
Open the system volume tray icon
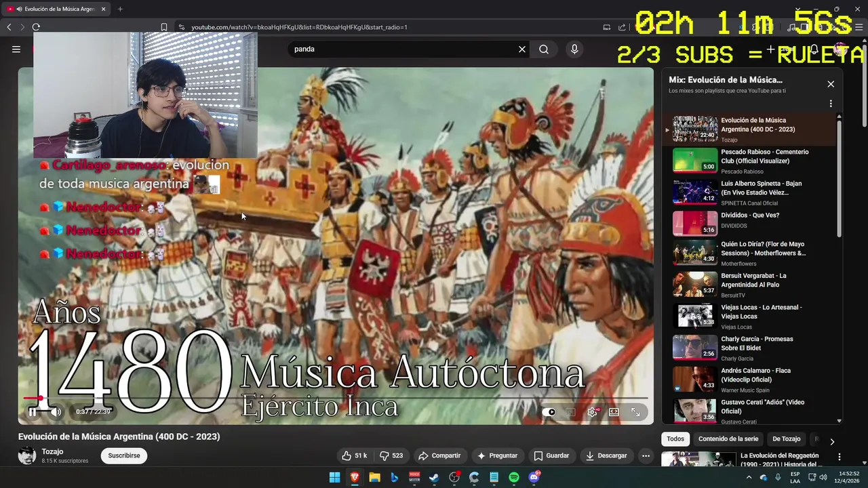tap(823, 477)
